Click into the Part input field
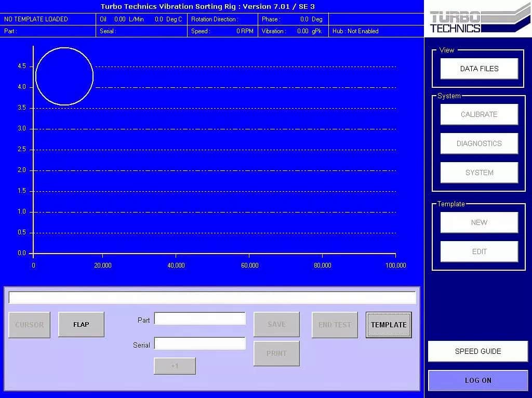Screen dimensions: 532x398 [x=199, y=319]
